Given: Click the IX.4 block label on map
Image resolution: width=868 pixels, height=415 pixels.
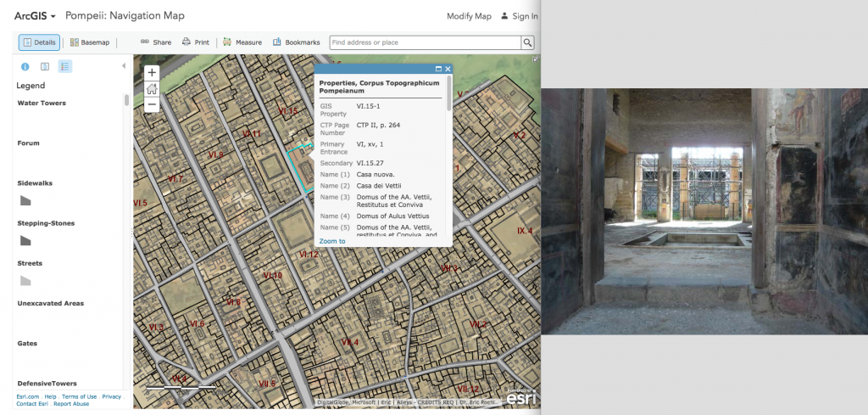Looking at the screenshot, I should pyautogui.click(x=525, y=231).
